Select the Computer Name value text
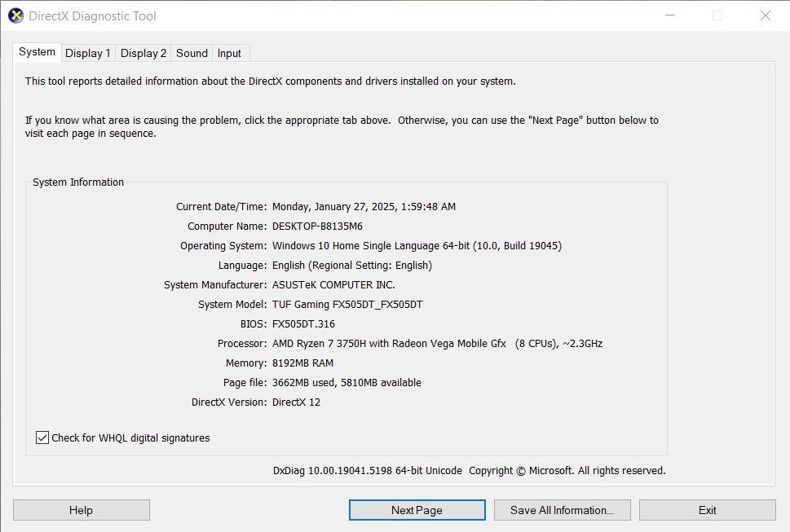 pyautogui.click(x=320, y=226)
